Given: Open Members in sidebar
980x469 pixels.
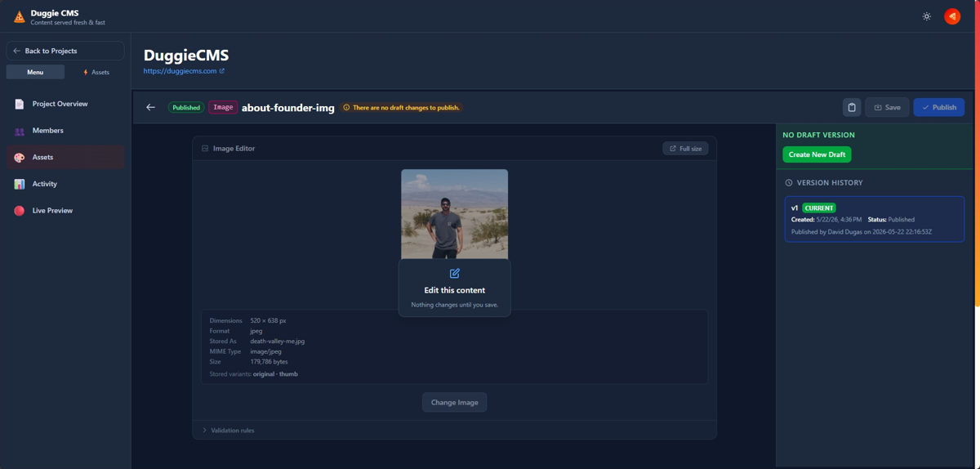Looking at the screenshot, I should coord(65,131).
